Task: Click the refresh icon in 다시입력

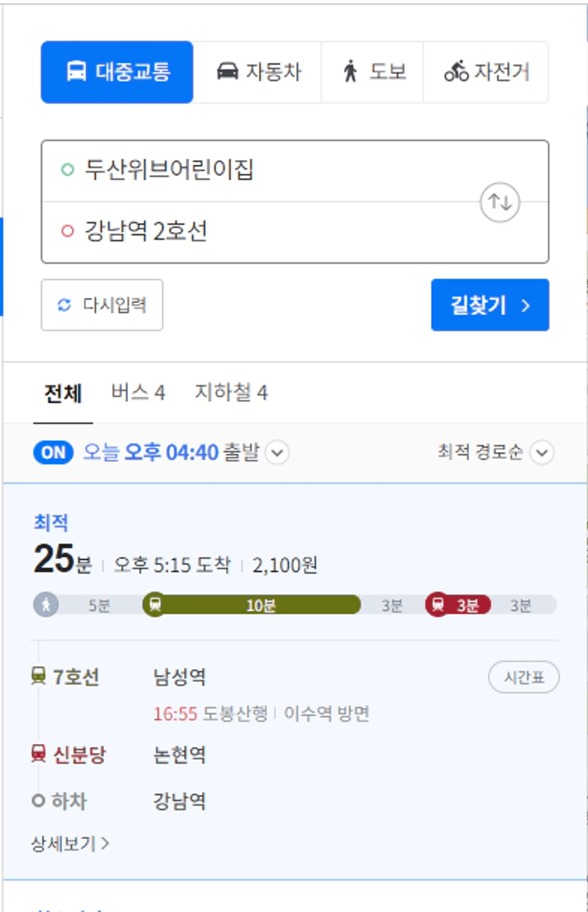Action: pyautogui.click(x=65, y=305)
